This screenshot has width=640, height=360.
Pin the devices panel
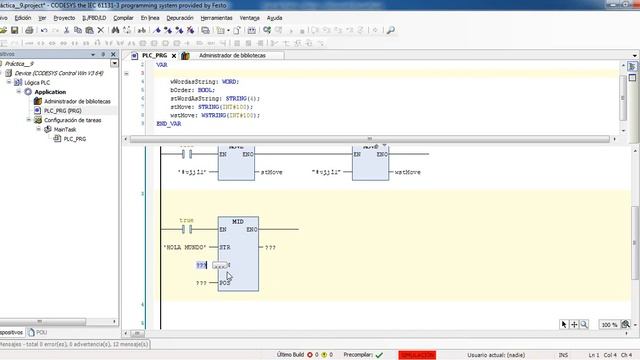click(103, 54)
